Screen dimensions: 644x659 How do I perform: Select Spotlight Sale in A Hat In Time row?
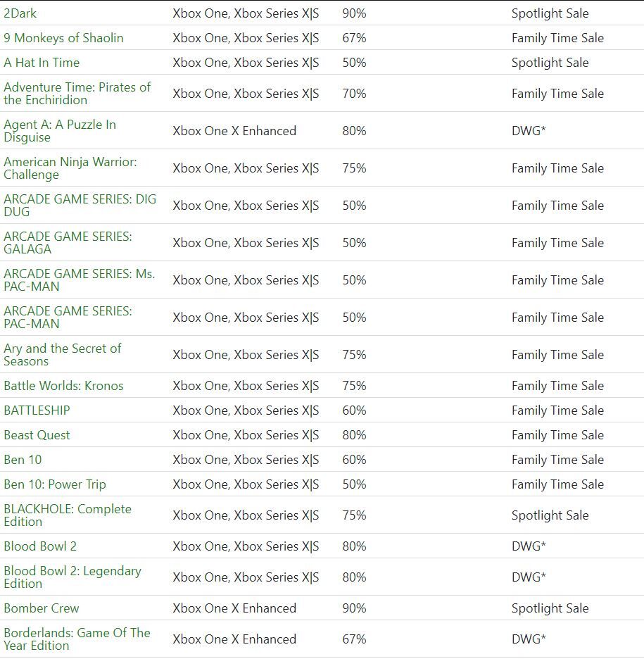(550, 63)
